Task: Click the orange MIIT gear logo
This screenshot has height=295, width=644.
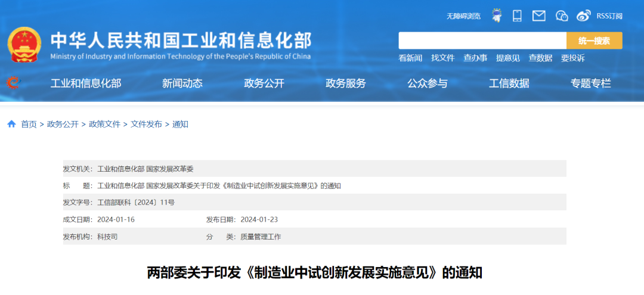Action: (x=13, y=83)
